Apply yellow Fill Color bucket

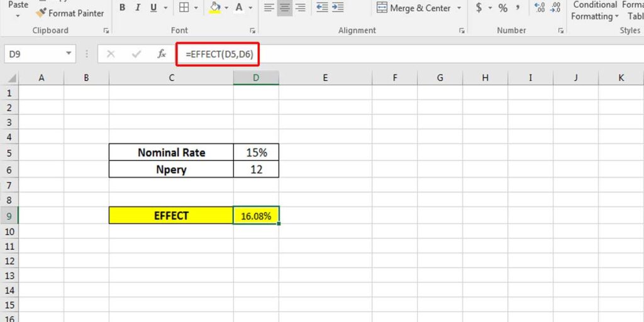[x=215, y=8]
